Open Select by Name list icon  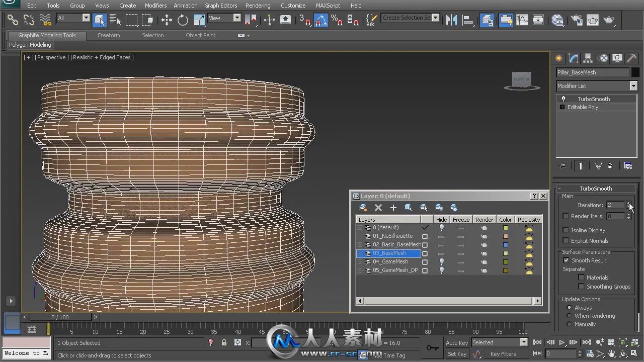click(x=115, y=20)
